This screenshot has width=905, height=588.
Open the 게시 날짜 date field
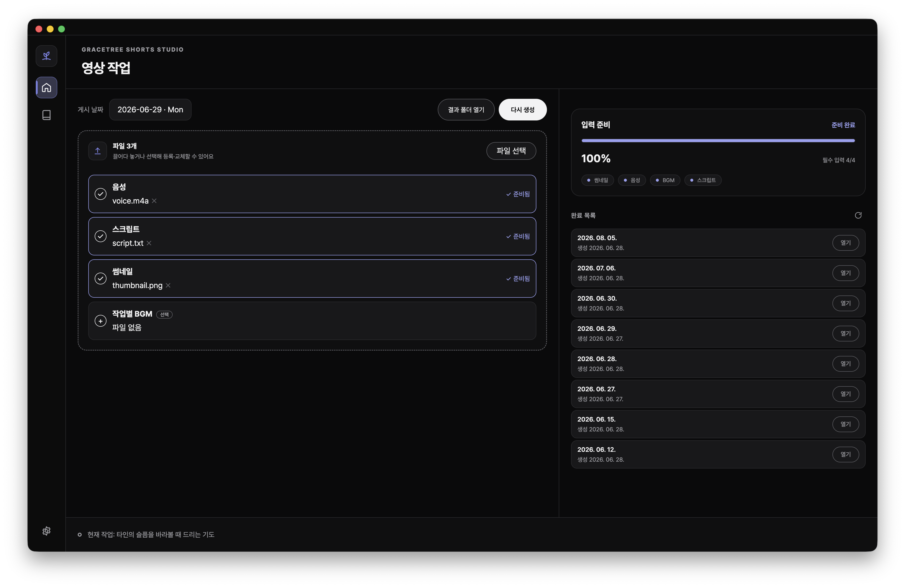pos(150,110)
